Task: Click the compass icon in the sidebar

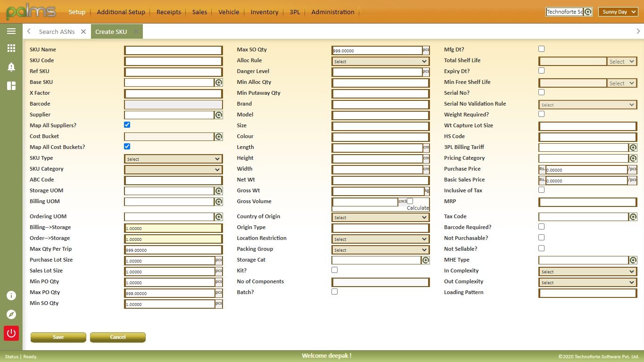Action: click(x=11, y=314)
